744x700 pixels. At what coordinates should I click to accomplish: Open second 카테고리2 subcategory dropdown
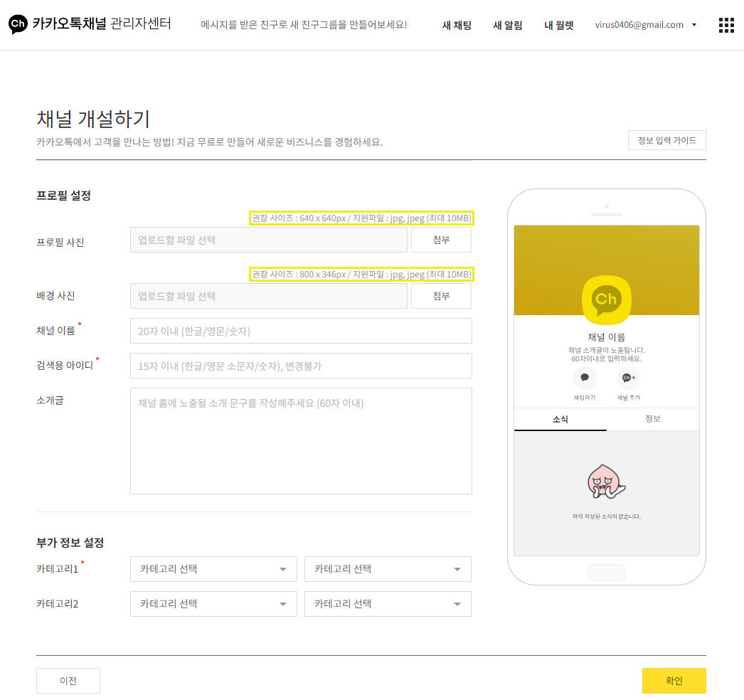[x=388, y=604]
